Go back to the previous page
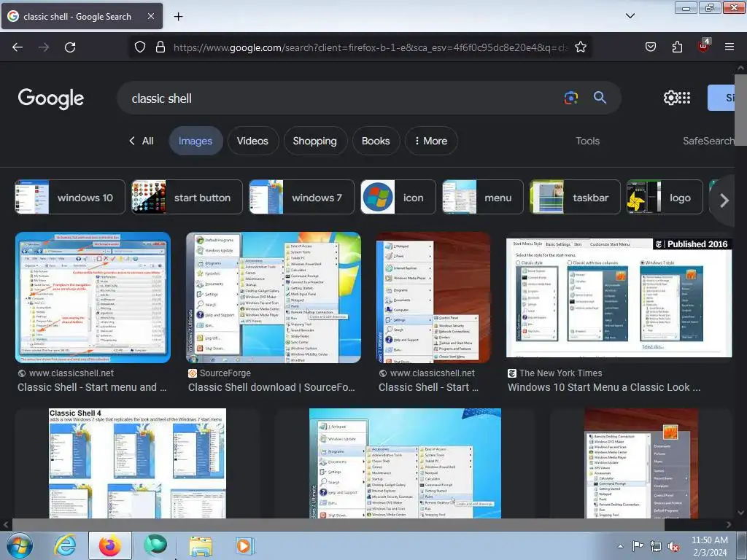The width and height of the screenshot is (747, 560). [18, 47]
